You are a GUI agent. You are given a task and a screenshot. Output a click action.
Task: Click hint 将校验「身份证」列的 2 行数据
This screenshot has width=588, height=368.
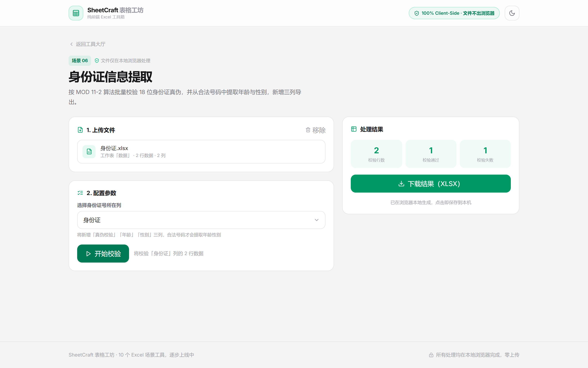[169, 254]
